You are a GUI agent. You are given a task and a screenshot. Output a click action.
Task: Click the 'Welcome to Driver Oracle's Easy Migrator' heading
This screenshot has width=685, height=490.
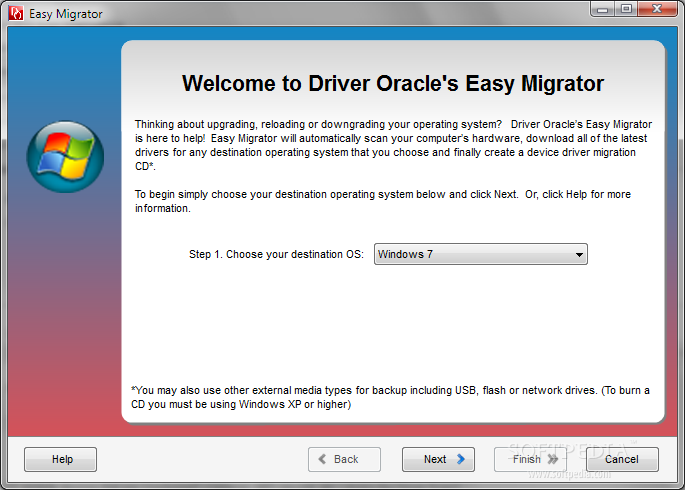(393, 83)
